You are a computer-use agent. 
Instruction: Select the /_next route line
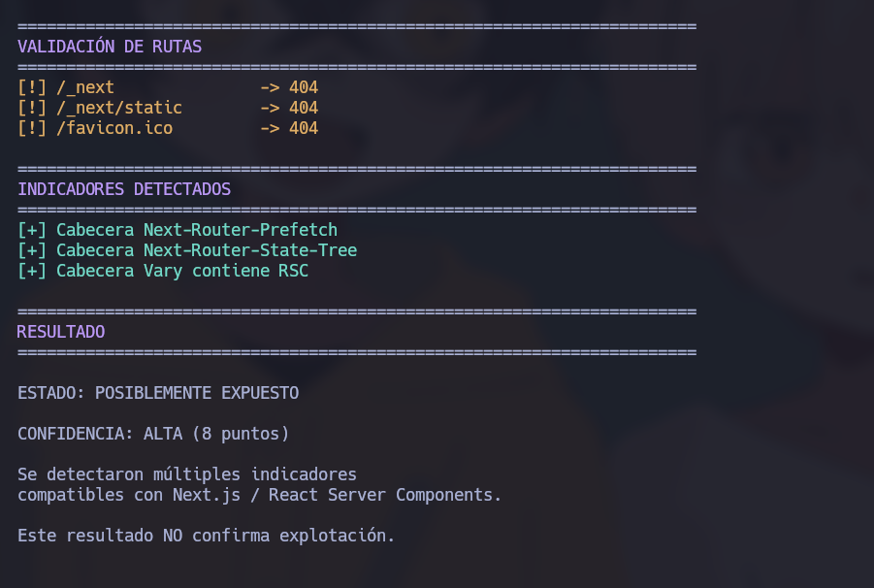pyautogui.click(x=168, y=87)
